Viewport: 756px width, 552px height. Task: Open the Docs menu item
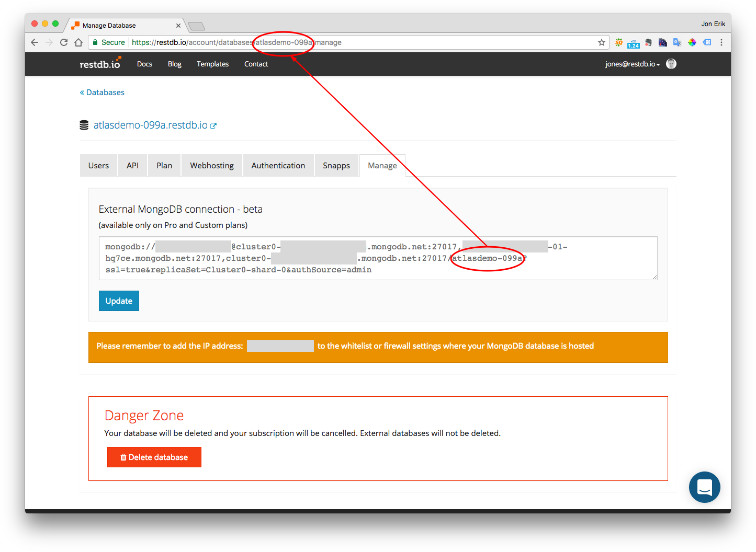[x=144, y=64]
